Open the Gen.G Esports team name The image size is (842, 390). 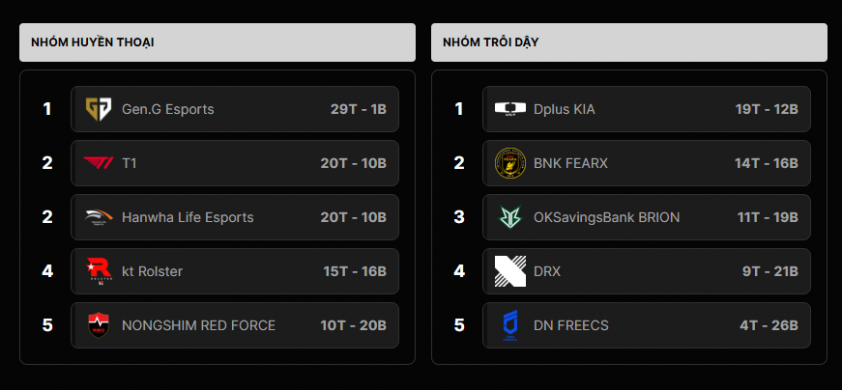168,109
